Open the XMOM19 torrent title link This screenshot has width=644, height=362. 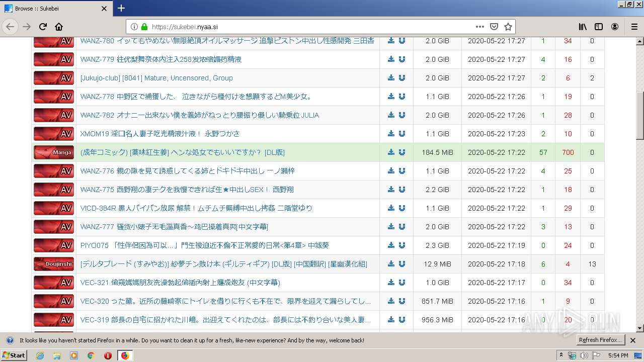(160, 134)
